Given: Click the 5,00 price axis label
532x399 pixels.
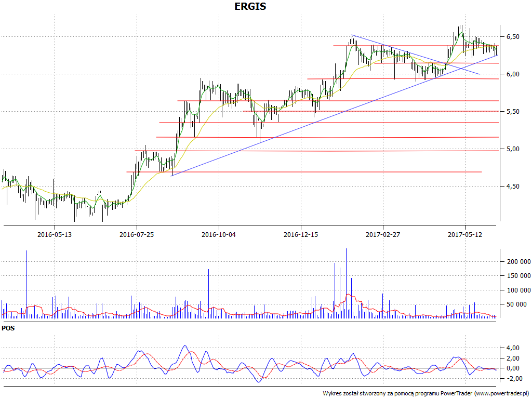Looking at the screenshot, I should pos(513,149).
